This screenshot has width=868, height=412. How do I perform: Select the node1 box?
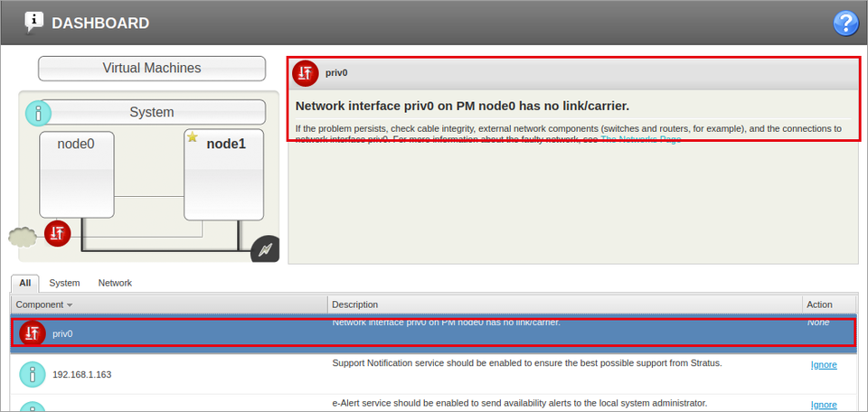coord(223,174)
